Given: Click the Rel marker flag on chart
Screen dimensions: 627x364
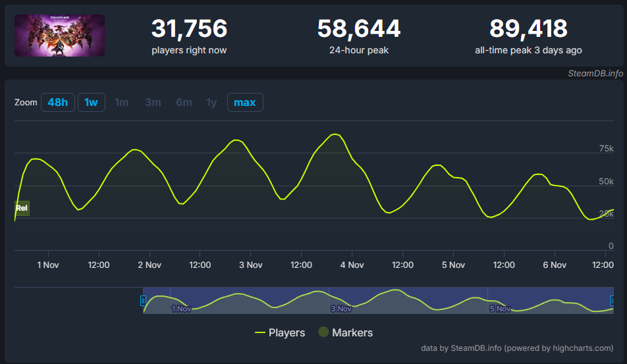Looking at the screenshot, I should tap(22, 208).
